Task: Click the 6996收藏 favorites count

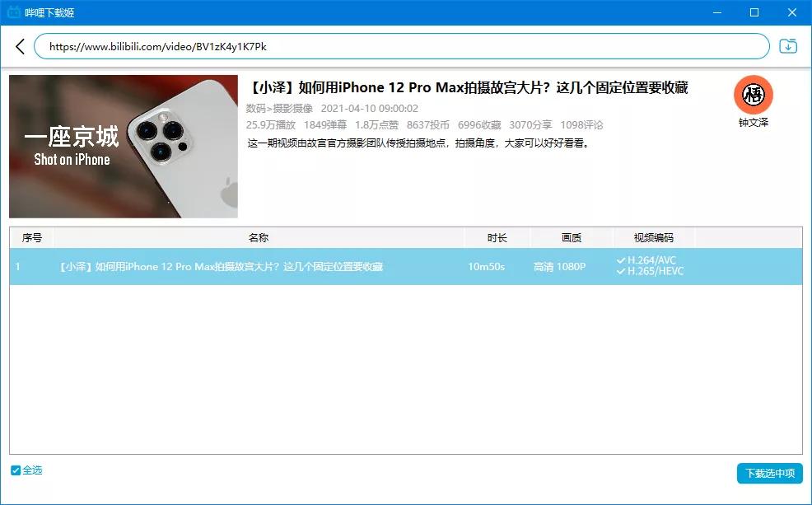Action: click(x=479, y=125)
